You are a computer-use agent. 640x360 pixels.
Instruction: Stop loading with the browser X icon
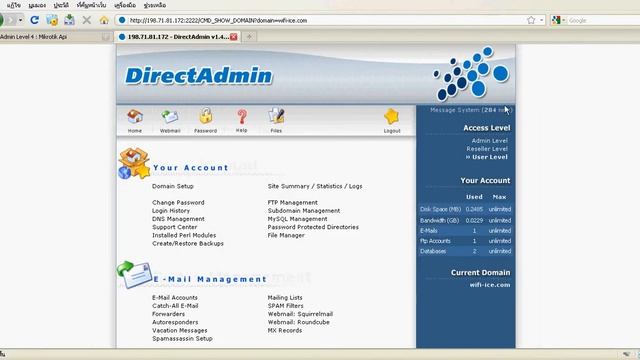point(87,20)
